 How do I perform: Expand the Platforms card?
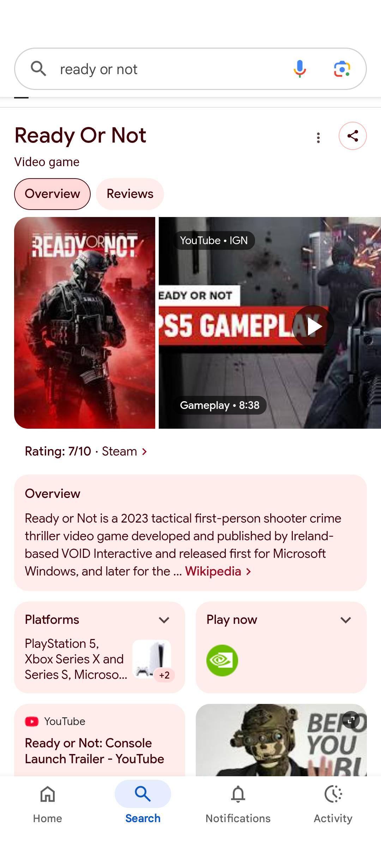pyautogui.click(x=164, y=620)
